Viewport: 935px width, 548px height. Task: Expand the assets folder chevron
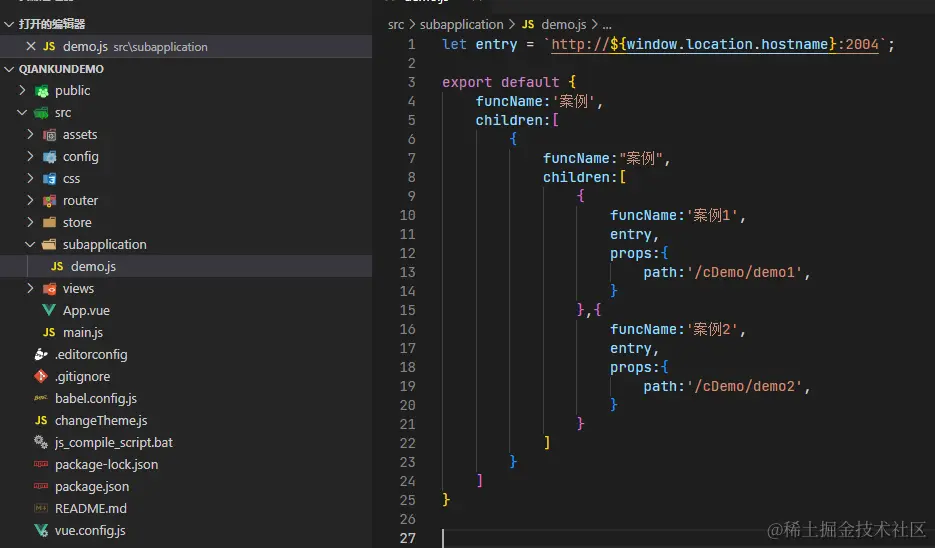[x=30, y=134]
